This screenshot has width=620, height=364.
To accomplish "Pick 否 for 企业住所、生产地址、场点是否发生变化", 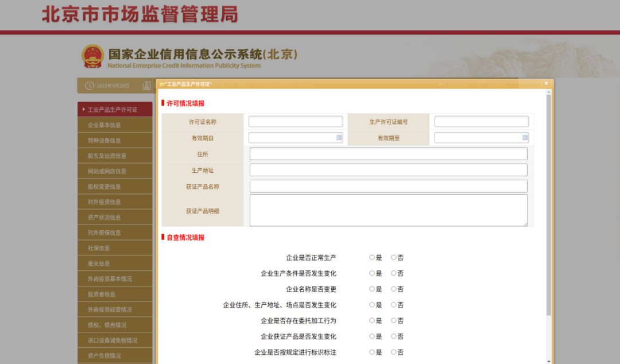I will pyautogui.click(x=393, y=305).
